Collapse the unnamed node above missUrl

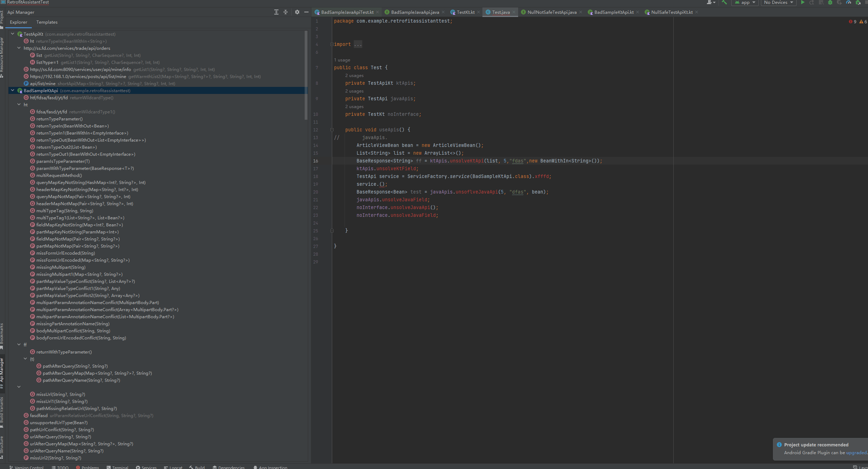tap(19, 387)
